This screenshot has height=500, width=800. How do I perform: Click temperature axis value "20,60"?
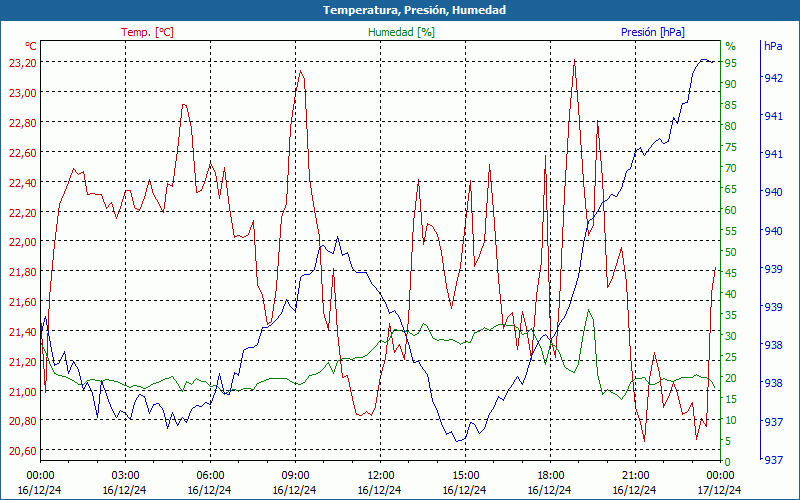pos(22,451)
